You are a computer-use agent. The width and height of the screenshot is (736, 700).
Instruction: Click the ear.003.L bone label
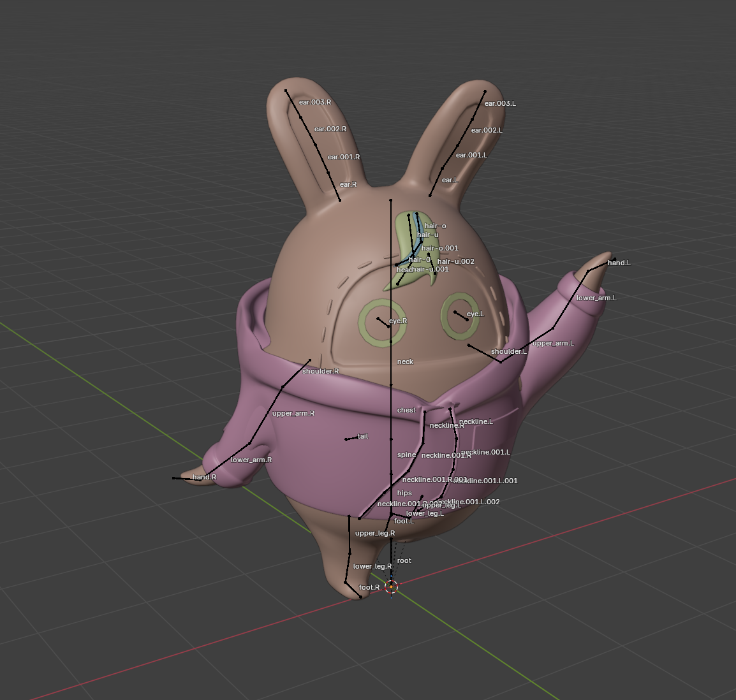click(x=500, y=103)
